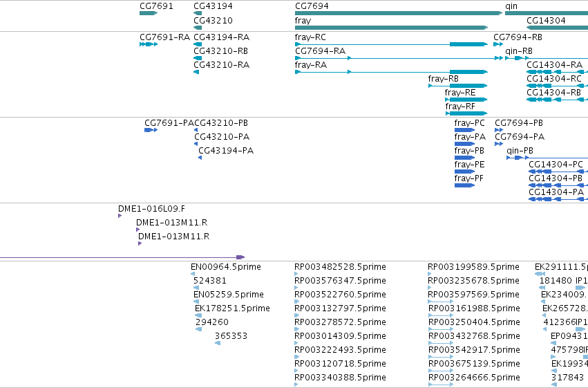Screen dimensions: 588x388
Task: Select the qin gene label
Action: coord(511,6)
